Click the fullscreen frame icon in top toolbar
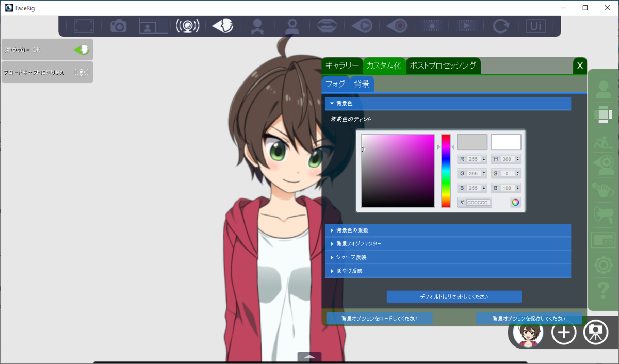 click(84, 26)
